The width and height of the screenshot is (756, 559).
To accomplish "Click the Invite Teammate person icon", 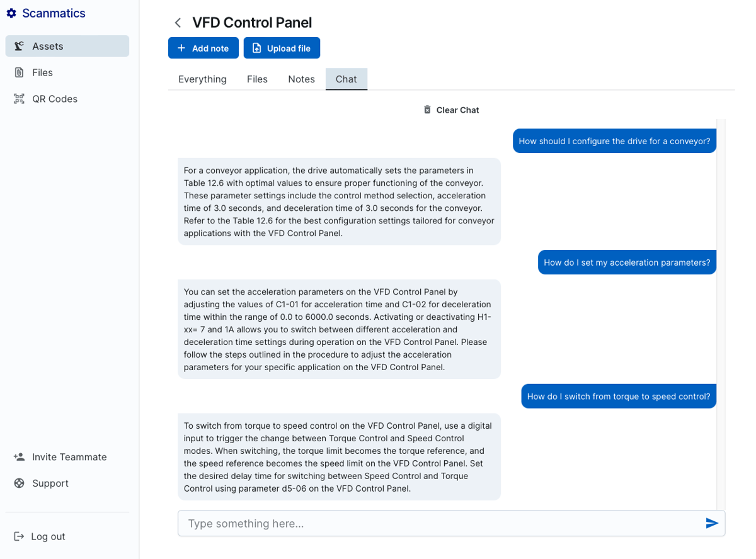I will click(19, 457).
